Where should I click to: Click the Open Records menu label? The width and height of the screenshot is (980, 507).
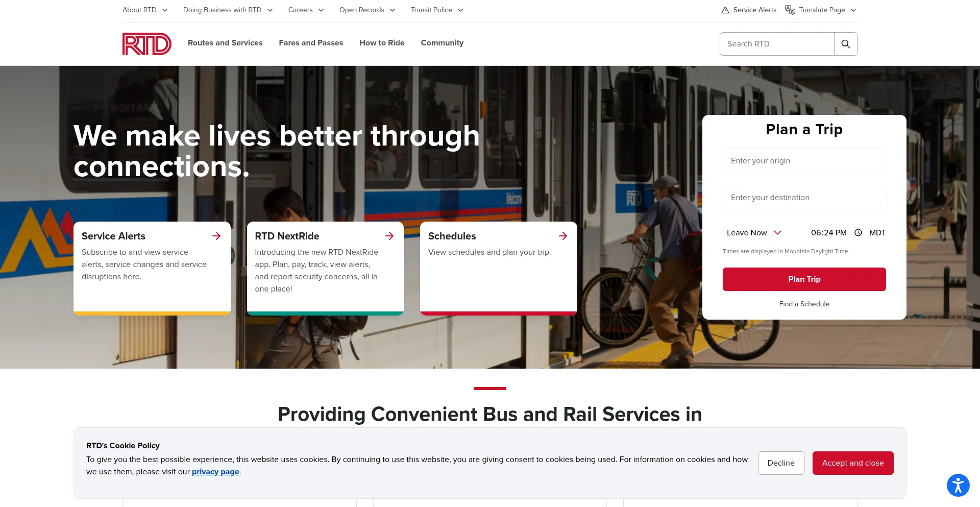(361, 10)
